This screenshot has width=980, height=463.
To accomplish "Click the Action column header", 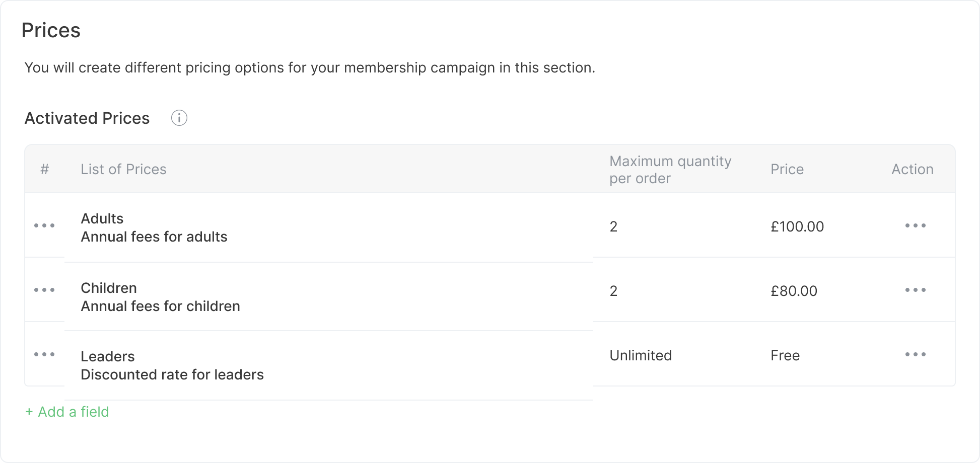I will pos(912,169).
